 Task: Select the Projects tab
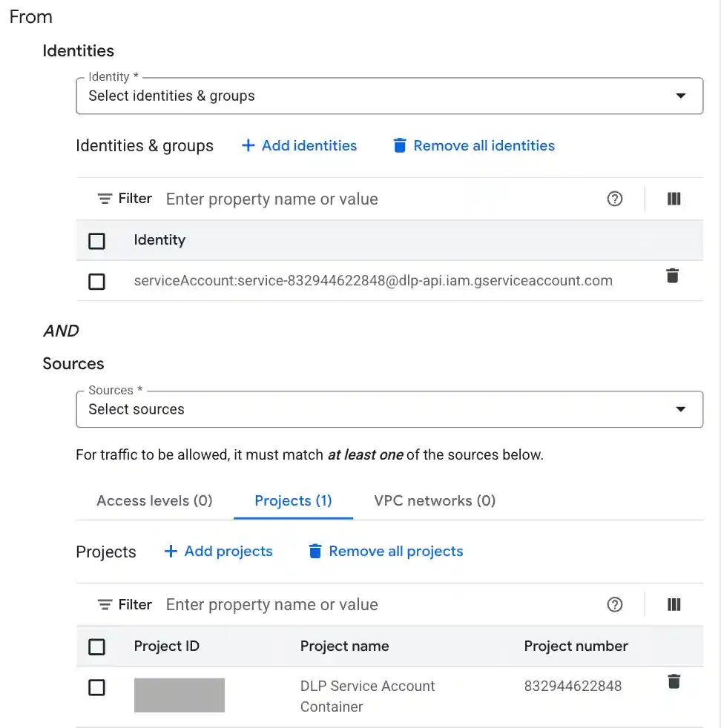[292, 500]
